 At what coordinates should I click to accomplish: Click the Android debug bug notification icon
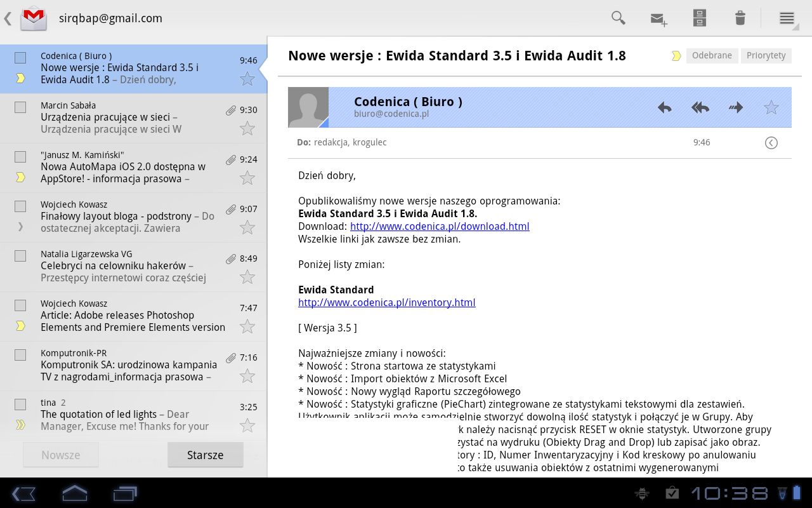(642, 493)
